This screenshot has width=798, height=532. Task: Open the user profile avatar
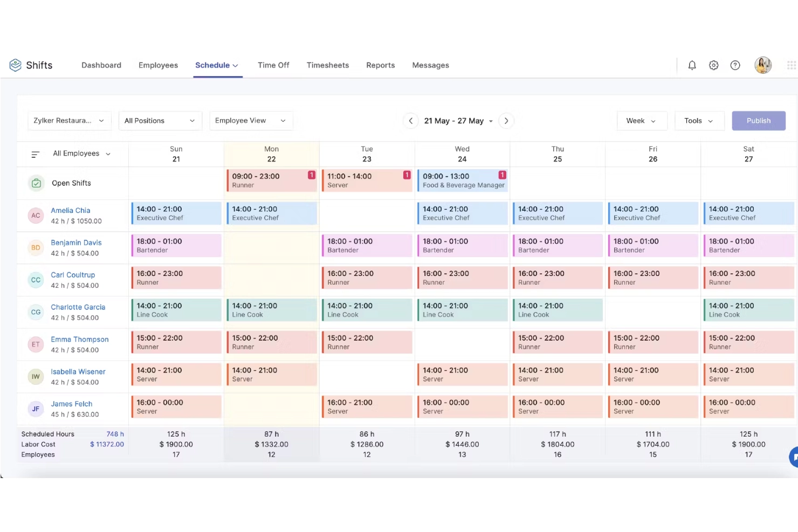[x=763, y=65]
